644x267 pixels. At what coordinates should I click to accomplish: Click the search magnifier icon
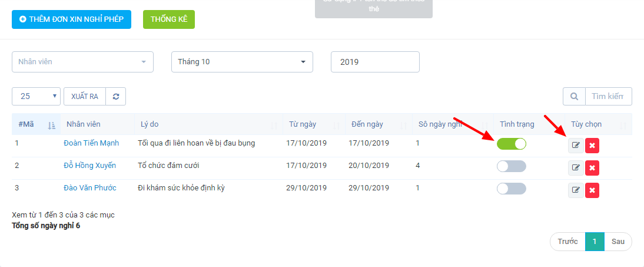[x=574, y=96]
